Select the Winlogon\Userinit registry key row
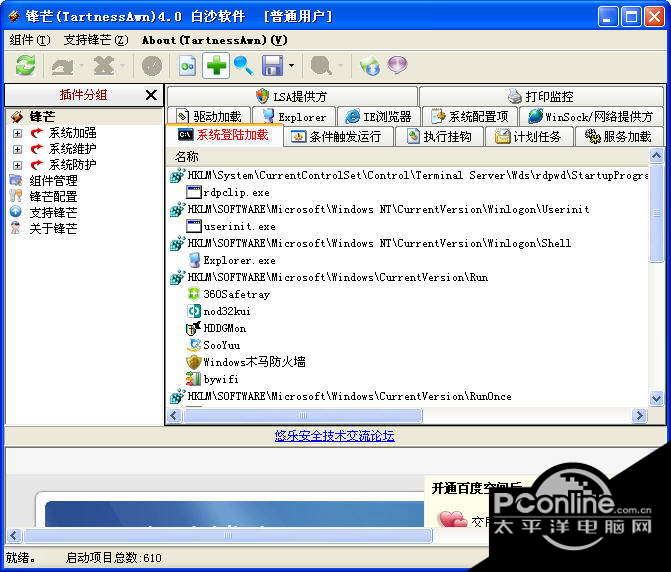Image resolution: width=671 pixels, height=572 pixels. click(x=388, y=209)
